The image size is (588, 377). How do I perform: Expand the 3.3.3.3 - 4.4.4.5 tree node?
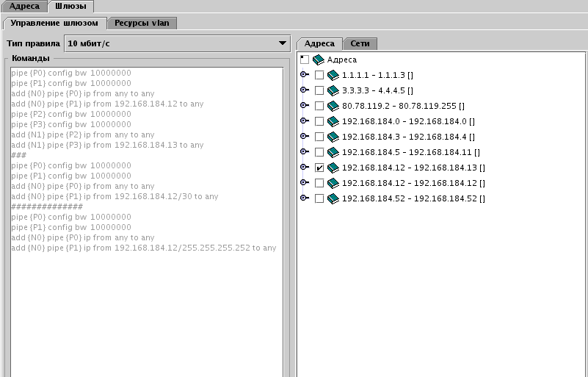coord(304,90)
